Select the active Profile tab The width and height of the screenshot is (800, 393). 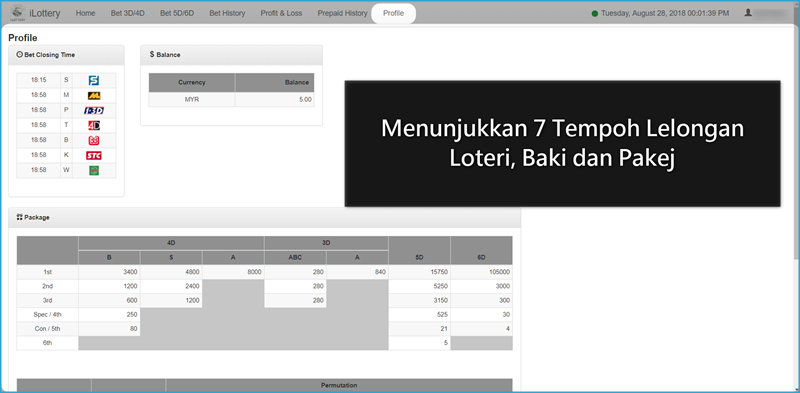coord(393,13)
